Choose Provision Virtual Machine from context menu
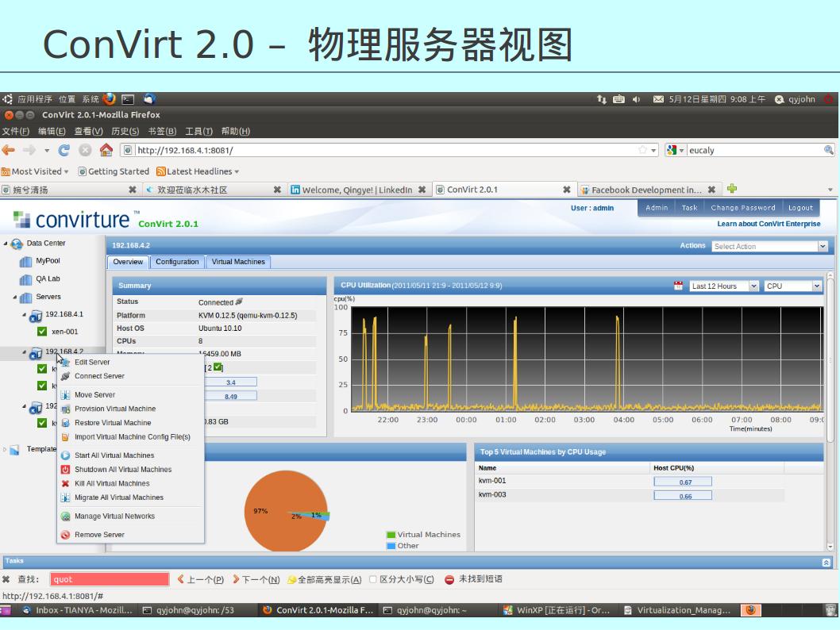This screenshot has height=630, width=840. tap(115, 409)
